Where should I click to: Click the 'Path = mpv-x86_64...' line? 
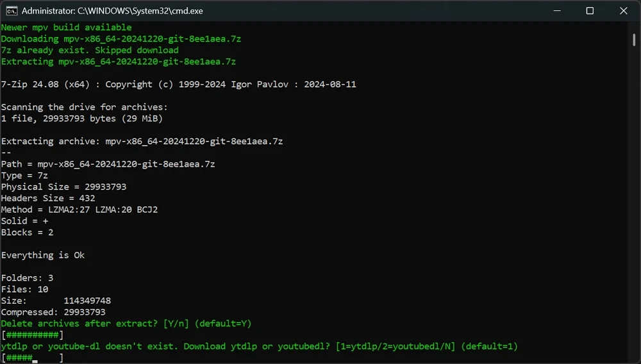[108, 164]
